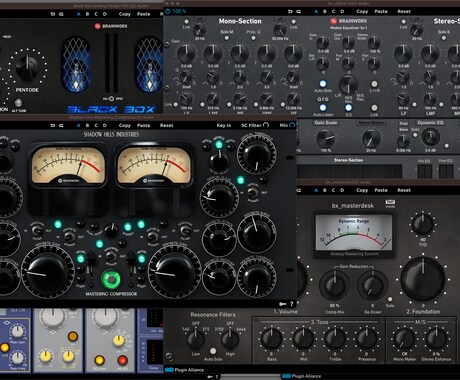Click the Low resonance filter knob

[196, 339]
